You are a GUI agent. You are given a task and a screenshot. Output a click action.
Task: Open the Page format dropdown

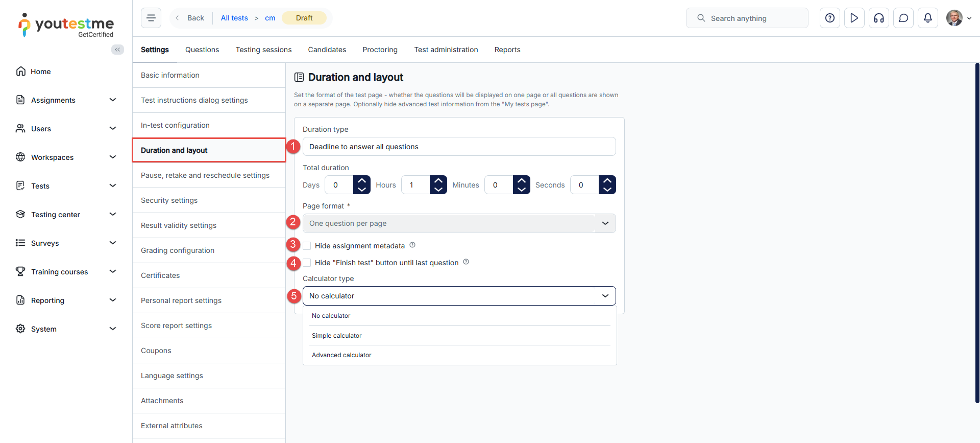[x=459, y=223]
